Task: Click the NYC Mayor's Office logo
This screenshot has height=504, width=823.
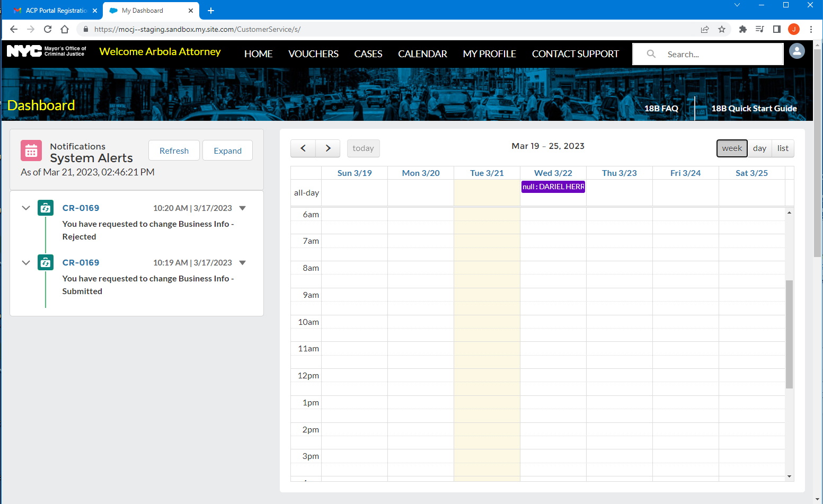Action: pos(46,51)
